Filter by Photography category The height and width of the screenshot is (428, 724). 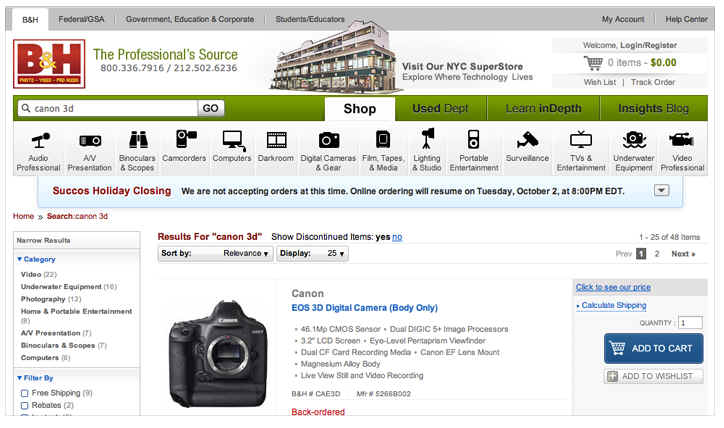tap(51, 299)
